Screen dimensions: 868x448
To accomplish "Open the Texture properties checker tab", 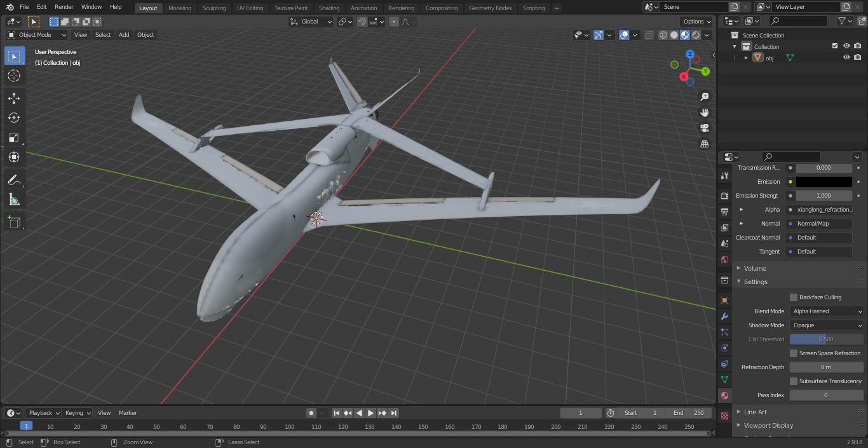I will tap(724, 416).
